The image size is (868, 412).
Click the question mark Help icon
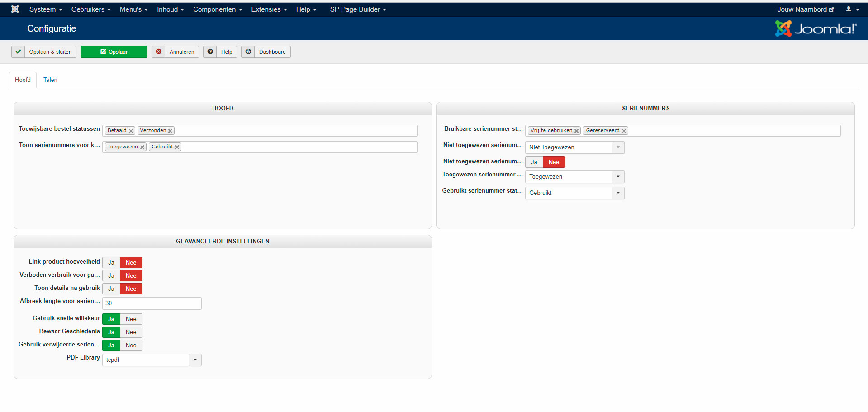coord(210,52)
